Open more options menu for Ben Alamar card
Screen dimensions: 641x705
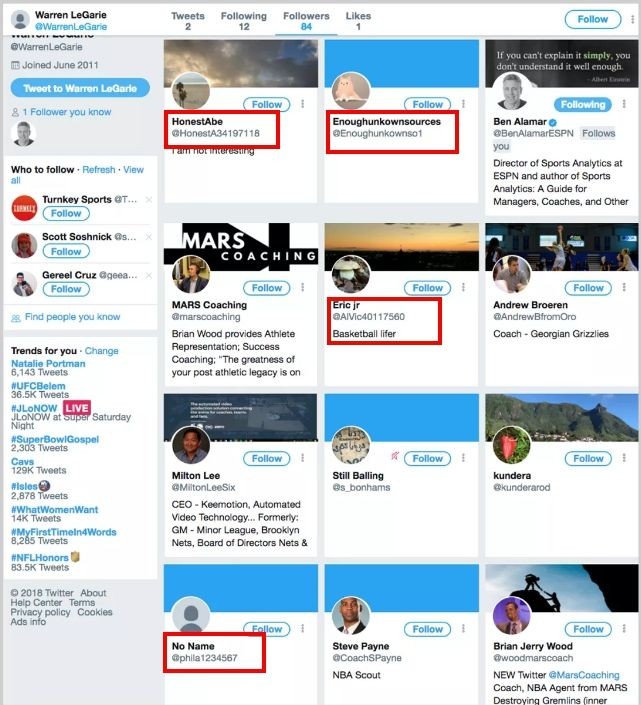point(624,104)
